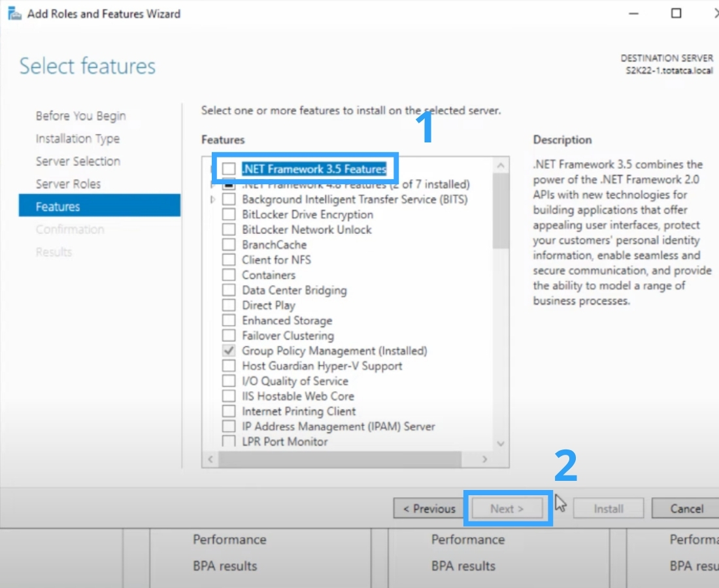719x588 pixels.
Task: Select the Telnet-style Direct Play feature label
Action: point(269,305)
